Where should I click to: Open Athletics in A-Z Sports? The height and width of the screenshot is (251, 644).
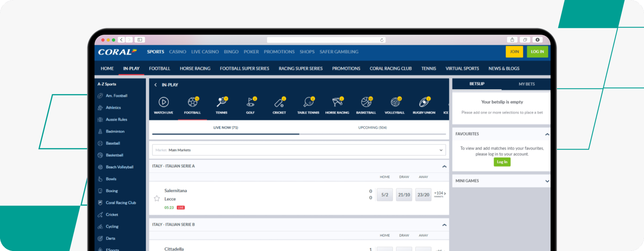(113, 108)
